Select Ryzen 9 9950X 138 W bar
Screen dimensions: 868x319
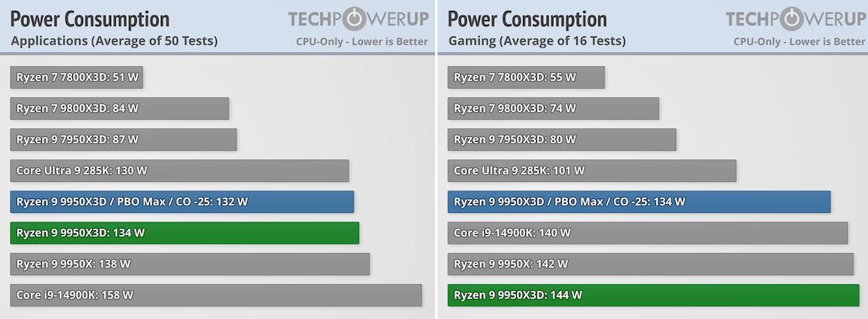point(190,265)
